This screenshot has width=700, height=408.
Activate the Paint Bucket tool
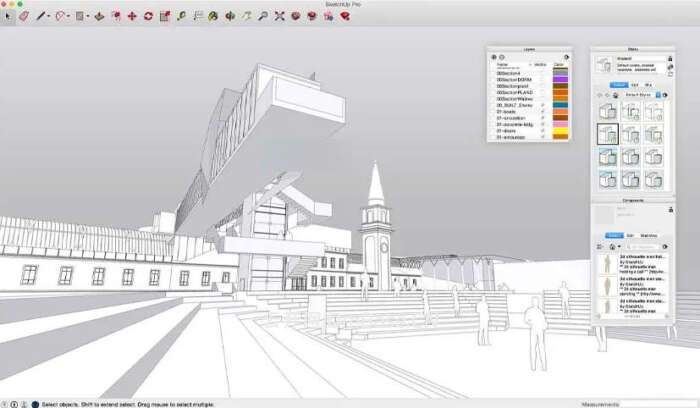coord(213,17)
